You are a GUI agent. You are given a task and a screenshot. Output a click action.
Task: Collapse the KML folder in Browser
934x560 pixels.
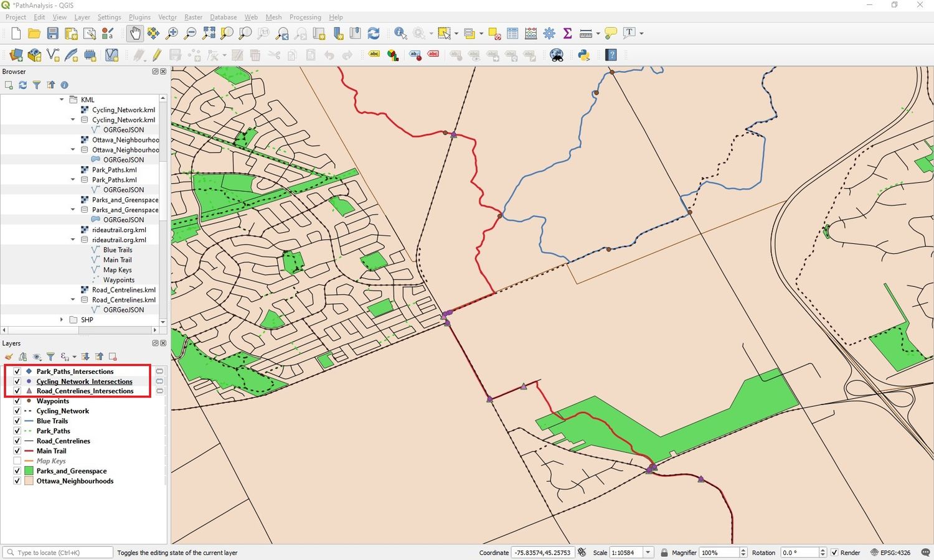pyautogui.click(x=61, y=100)
